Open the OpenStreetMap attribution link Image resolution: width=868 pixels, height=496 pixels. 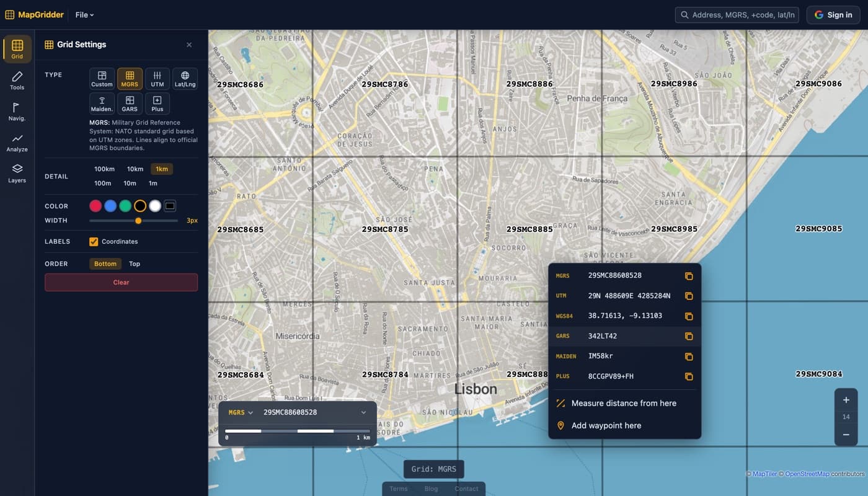coord(807,474)
